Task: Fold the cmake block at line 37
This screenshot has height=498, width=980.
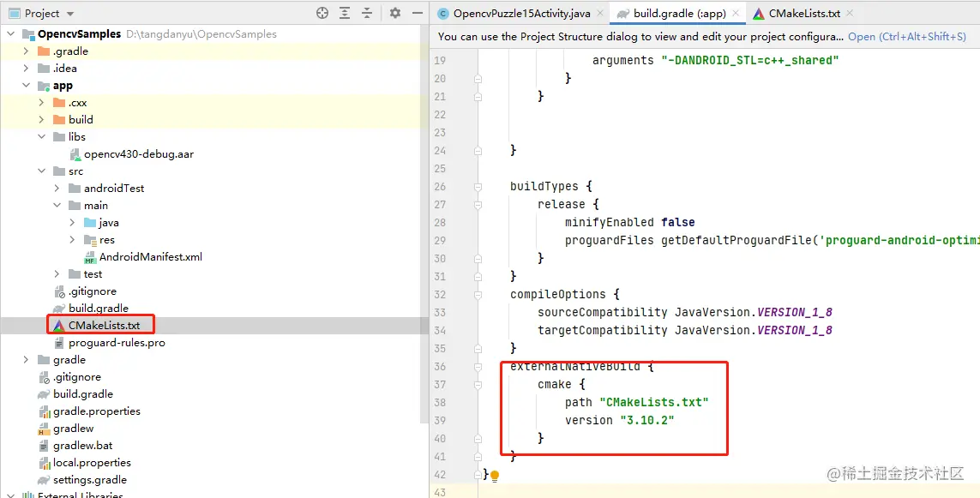Action: (478, 384)
